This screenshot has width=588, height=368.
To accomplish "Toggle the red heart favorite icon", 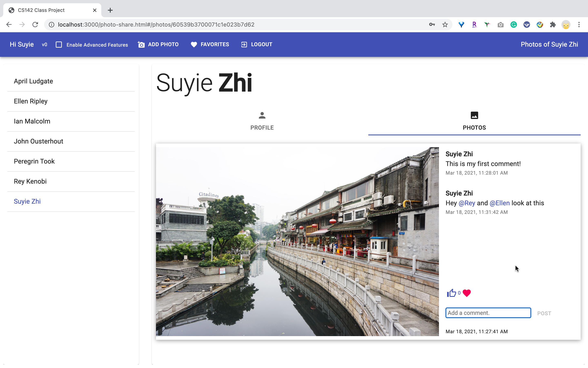I will pos(467,293).
